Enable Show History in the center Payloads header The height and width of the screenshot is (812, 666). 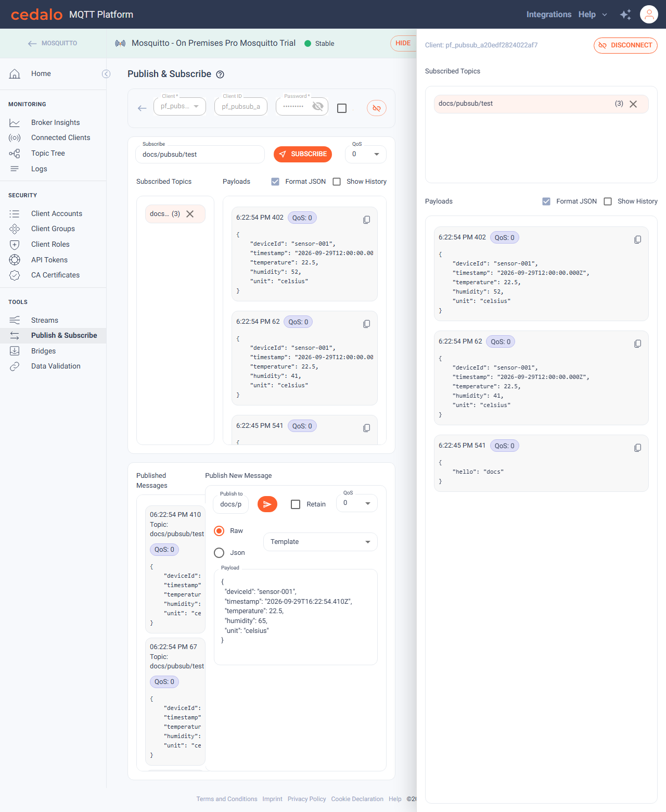pyautogui.click(x=337, y=182)
